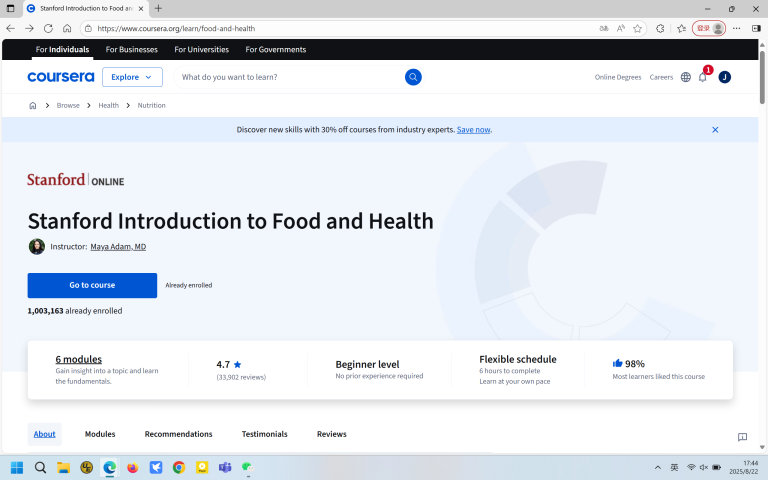The width and height of the screenshot is (768, 480).
Task: Open the page feedback icon
Action: pyautogui.click(x=743, y=437)
